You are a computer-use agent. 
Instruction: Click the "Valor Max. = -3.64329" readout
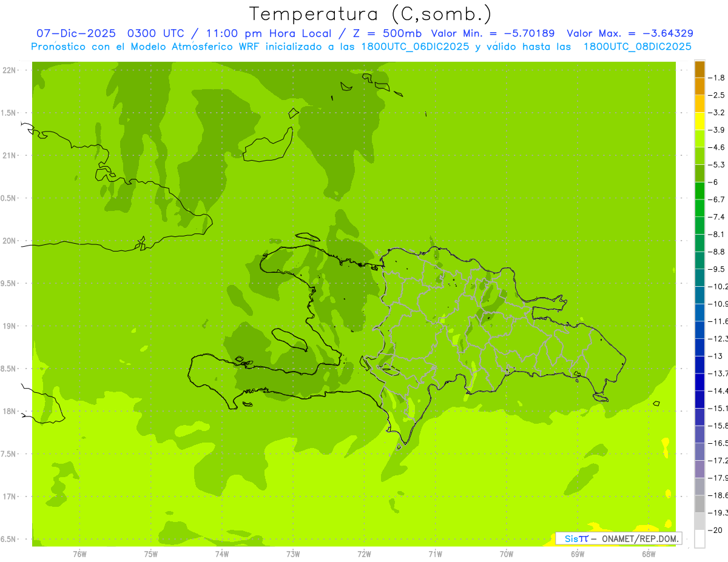[x=630, y=33]
